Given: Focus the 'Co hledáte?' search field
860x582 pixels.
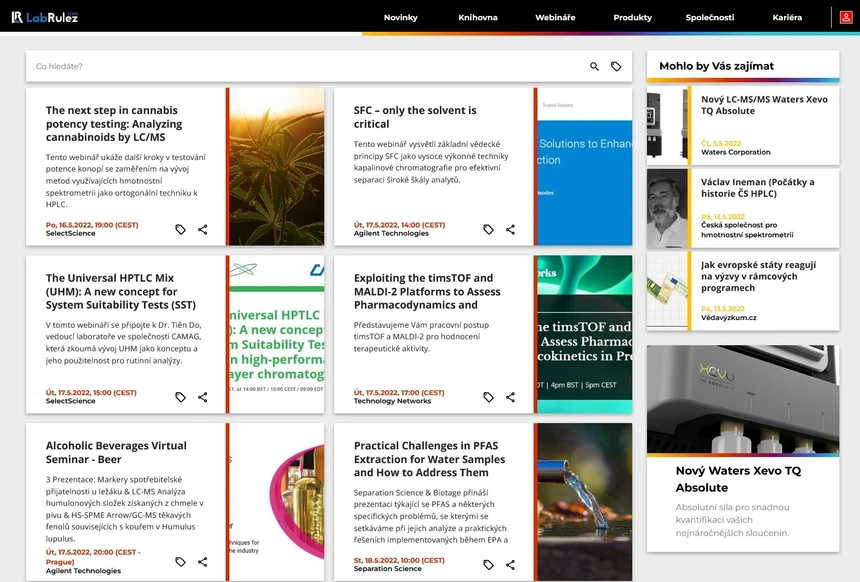Looking at the screenshot, I should [x=307, y=66].
